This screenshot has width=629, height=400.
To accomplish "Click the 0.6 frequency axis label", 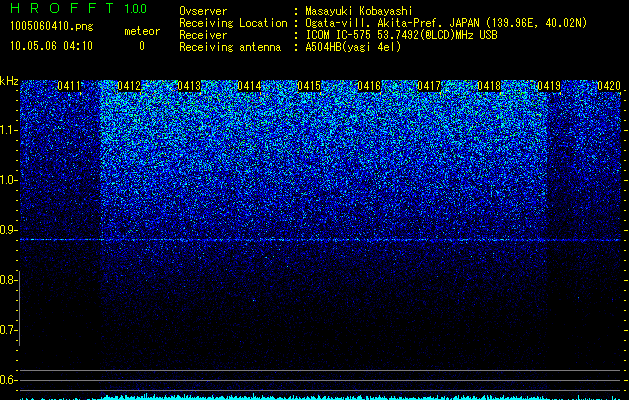I will [x=8, y=380].
